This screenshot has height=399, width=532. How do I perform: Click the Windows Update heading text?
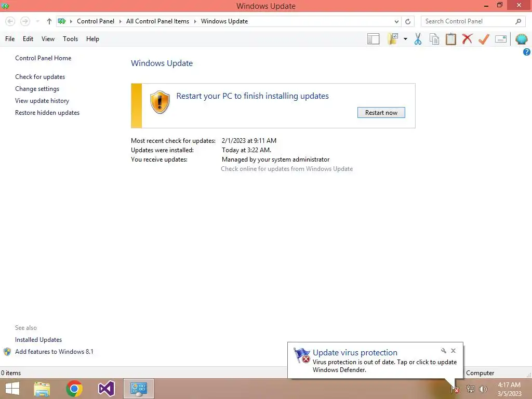(162, 63)
